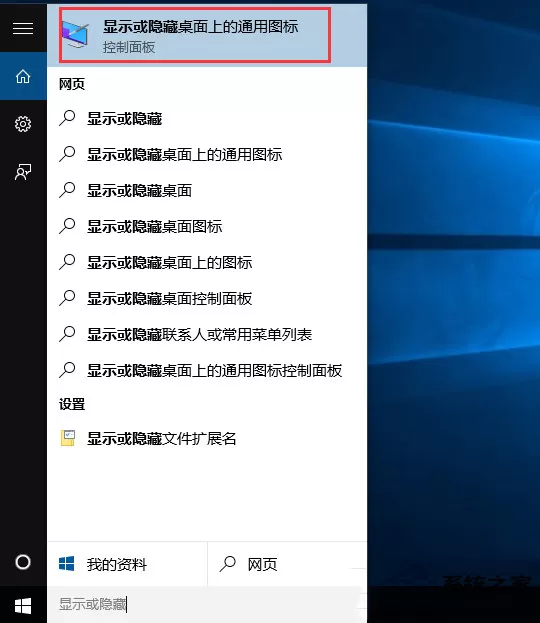Click search icon beside 显示或隐藏桌面图标
This screenshot has width=540, height=623.
tap(67, 226)
